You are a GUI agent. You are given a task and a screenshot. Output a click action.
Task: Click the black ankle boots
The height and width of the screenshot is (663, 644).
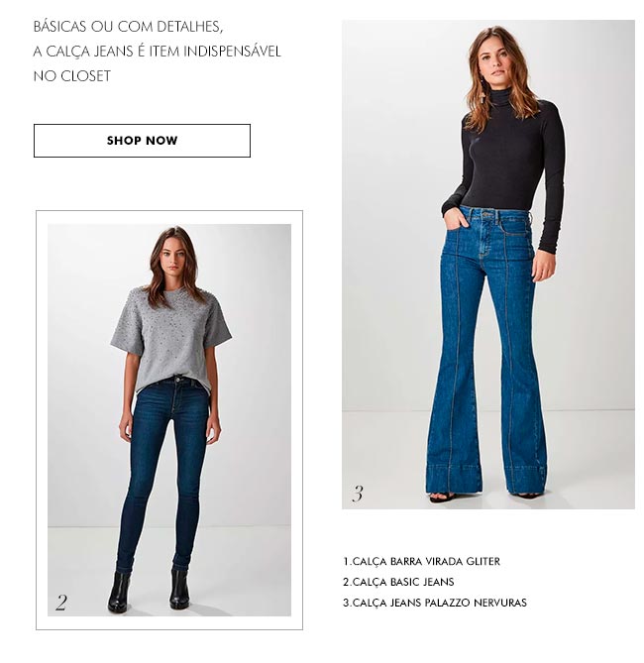149,590
